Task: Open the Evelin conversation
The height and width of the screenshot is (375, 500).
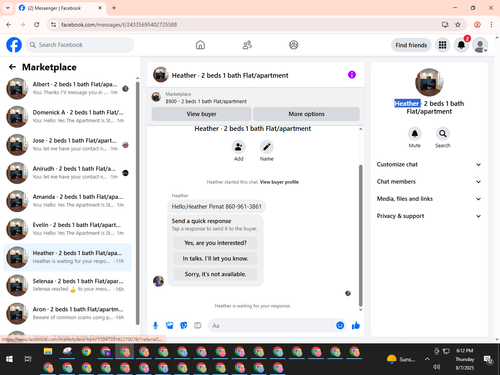Action: [68, 229]
